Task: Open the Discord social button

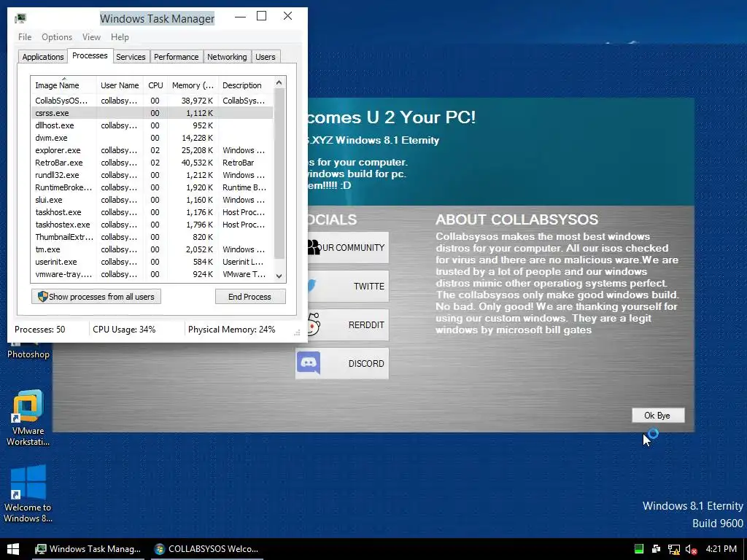Action: pos(342,363)
